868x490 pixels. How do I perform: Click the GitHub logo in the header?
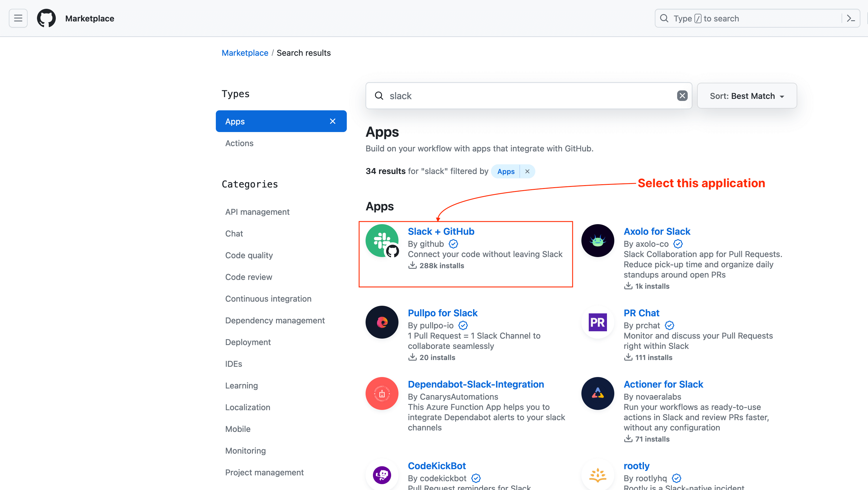click(x=46, y=18)
